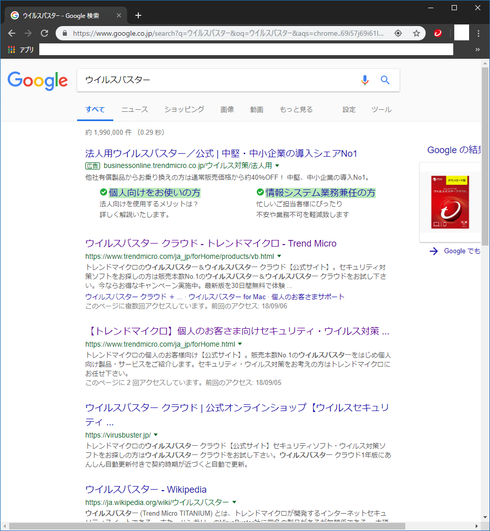This screenshot has height=531, width=490.
Task: Switch to the ショッピング tab
Action: click(184, 109)
